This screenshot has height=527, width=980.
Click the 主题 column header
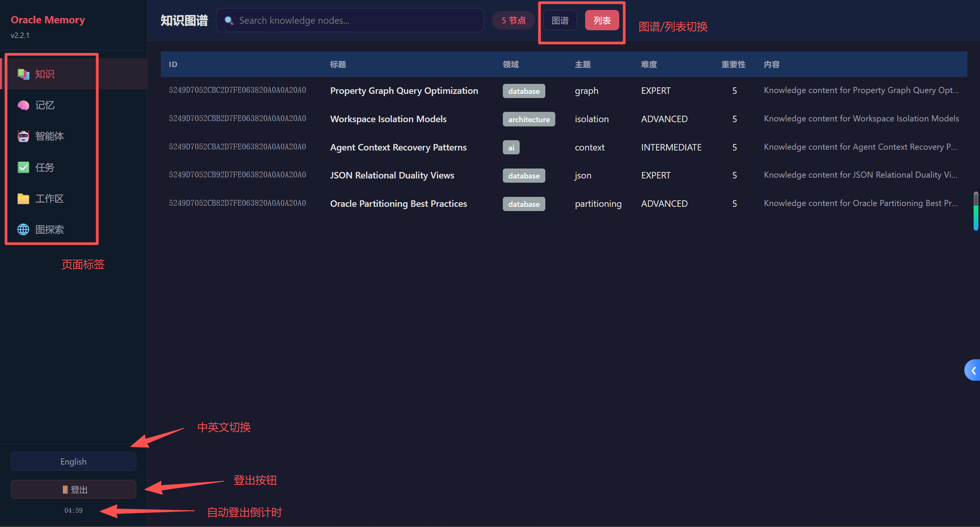(x=583, y=64)
